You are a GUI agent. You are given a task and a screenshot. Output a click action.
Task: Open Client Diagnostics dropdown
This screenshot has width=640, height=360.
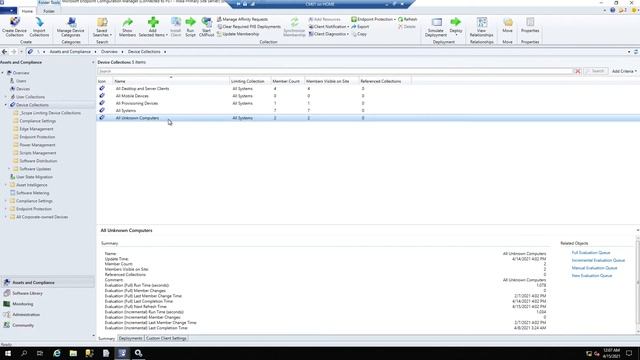pyautogui.click(x=329, y=34)
